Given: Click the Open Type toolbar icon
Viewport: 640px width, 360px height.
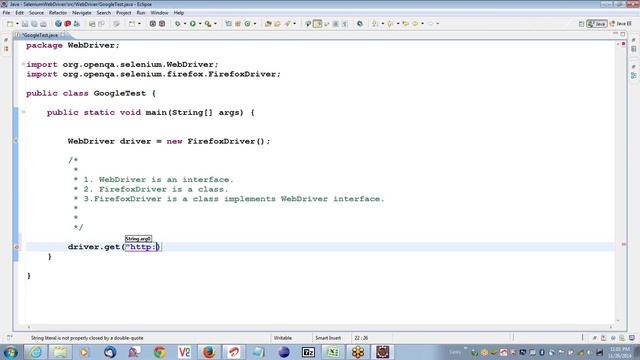Looking at the screenshot, I should point(268,24).
